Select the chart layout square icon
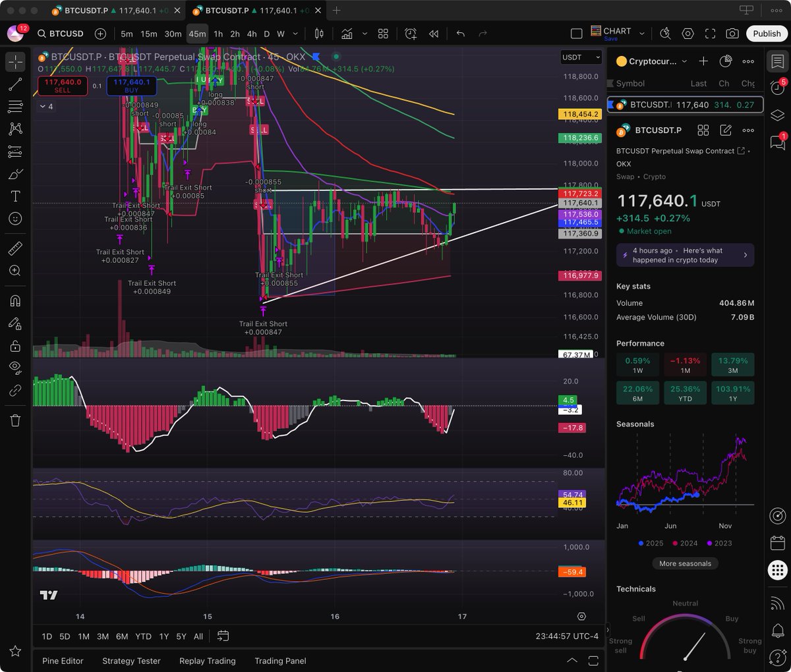The height and width of the screenshot is (672, 791). click(576, 34)
